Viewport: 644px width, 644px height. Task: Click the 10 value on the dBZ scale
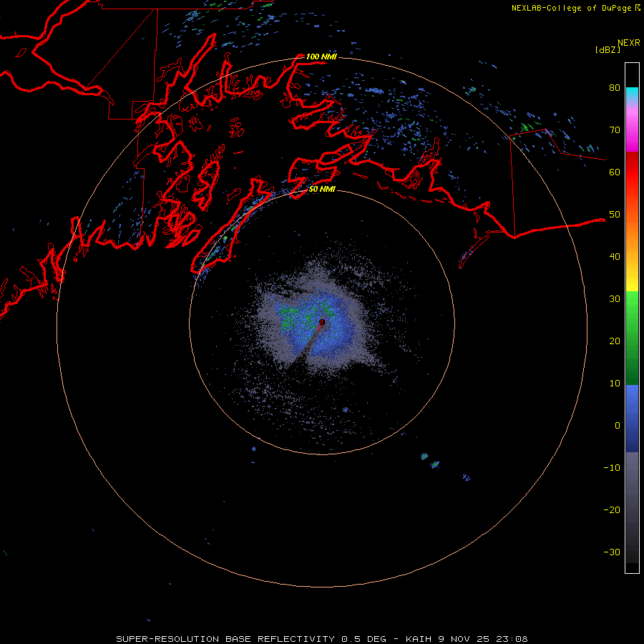pos(615,384)
